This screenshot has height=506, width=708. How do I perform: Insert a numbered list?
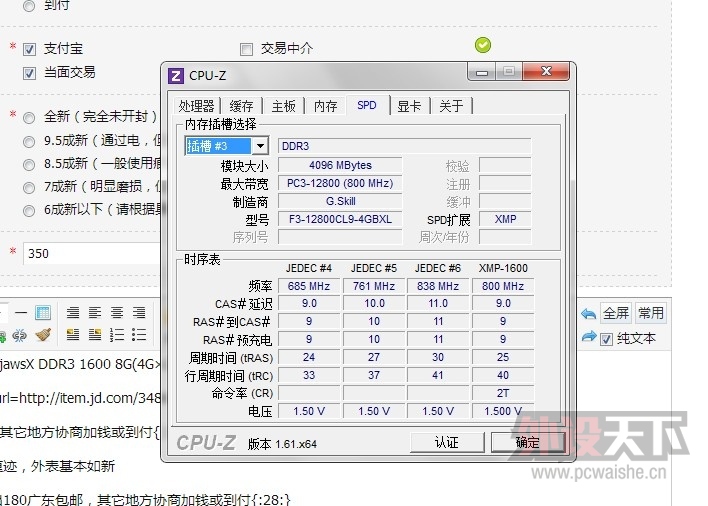click(x=117, y=334)
